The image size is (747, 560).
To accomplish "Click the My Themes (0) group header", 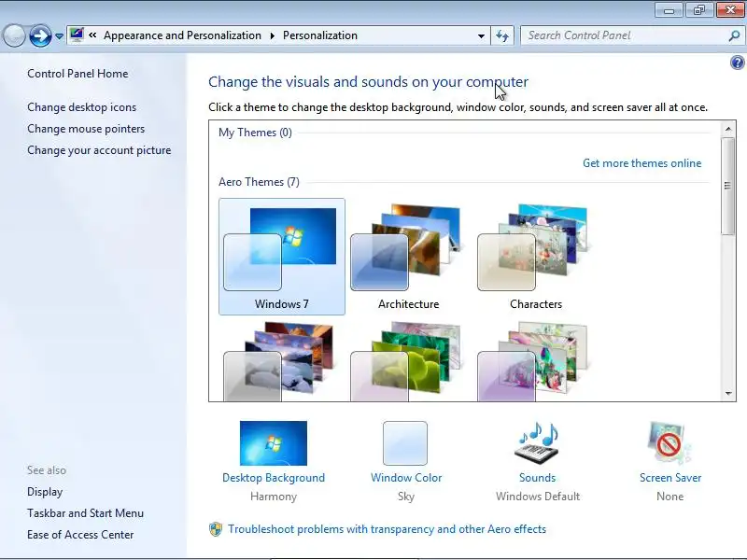I will tap(255, 133).
